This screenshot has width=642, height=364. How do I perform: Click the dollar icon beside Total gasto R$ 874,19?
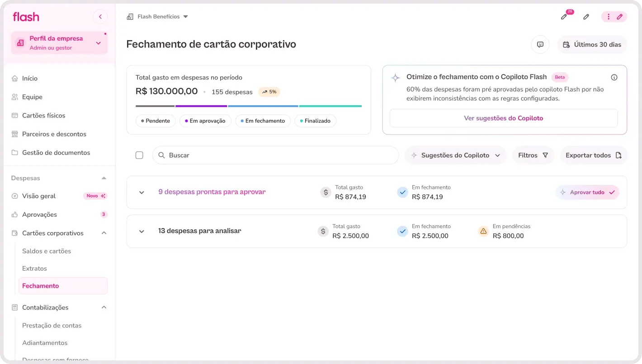pyautogui.click(x=326, y=192)
